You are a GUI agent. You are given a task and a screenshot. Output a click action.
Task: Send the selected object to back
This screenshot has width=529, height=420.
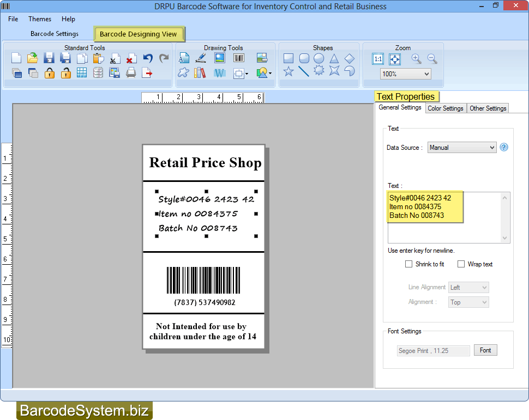[33, 73]
